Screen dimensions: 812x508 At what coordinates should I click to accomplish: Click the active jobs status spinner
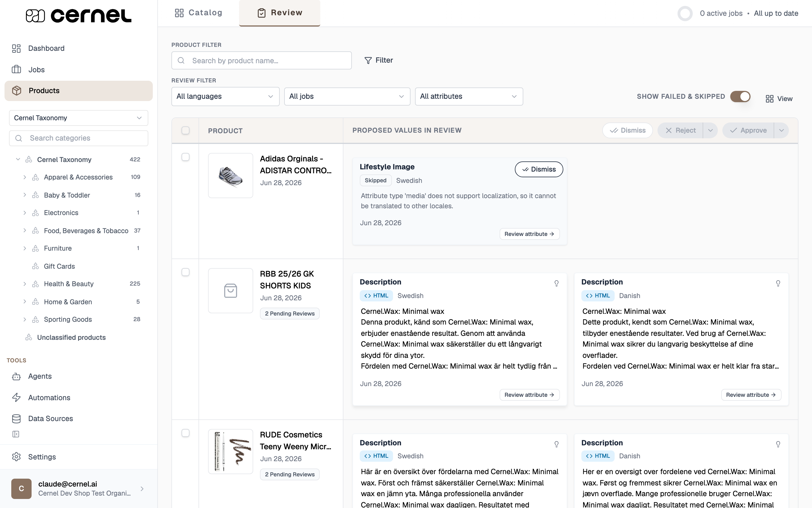685,14
